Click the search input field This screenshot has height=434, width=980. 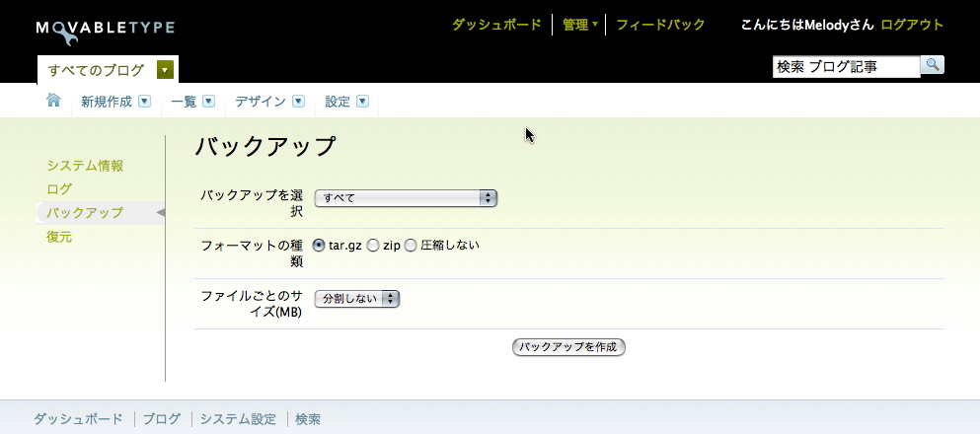[x=846, y=67]
